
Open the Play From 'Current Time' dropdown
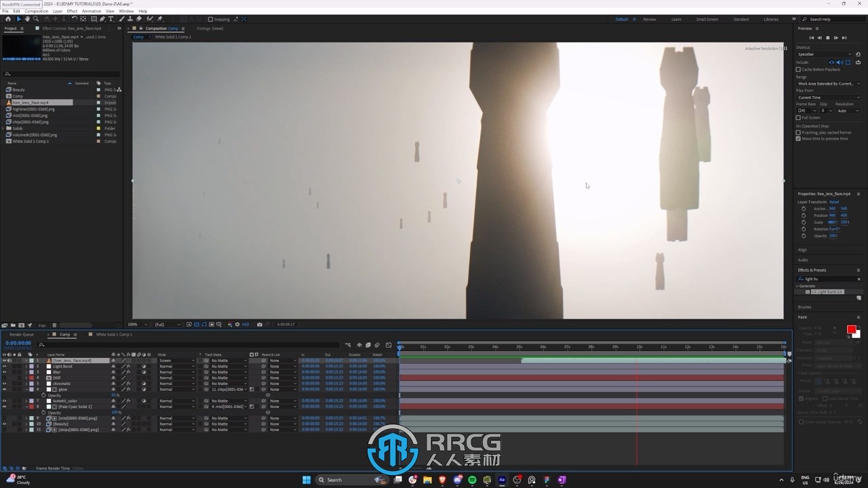(x=828, y=98)
